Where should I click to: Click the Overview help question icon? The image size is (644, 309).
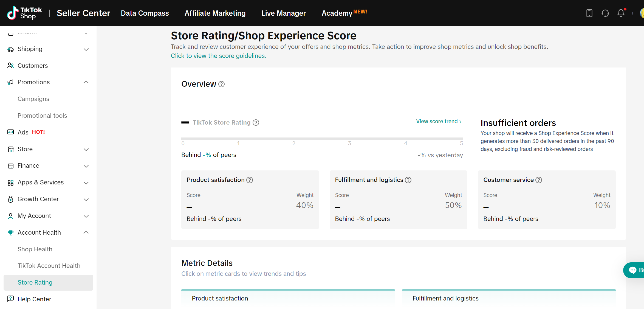(x=221, y=84)
